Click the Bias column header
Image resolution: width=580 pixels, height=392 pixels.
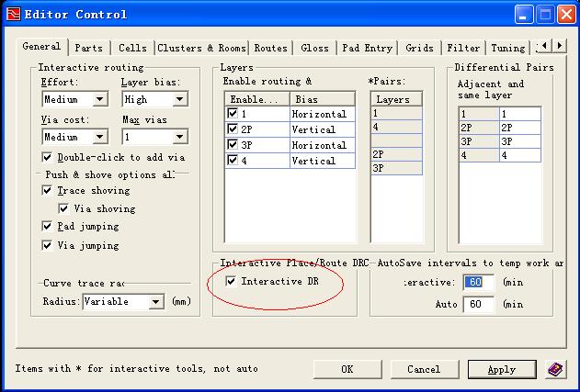coord(323,99)
